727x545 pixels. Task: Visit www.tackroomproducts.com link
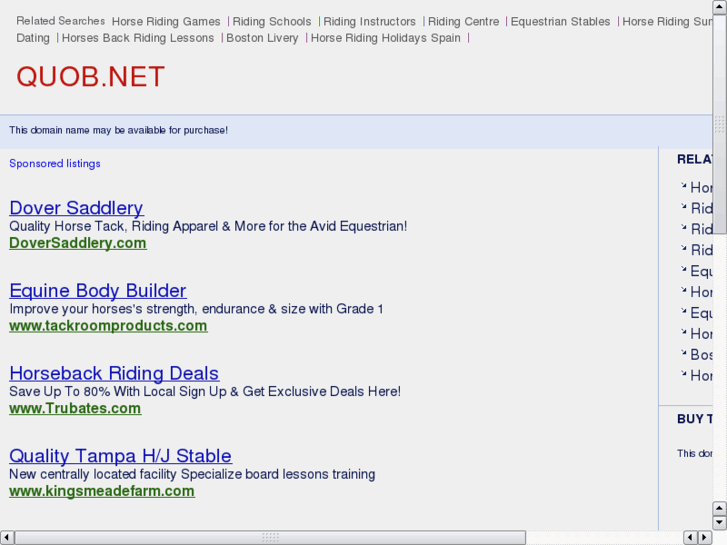click(108, 326)
